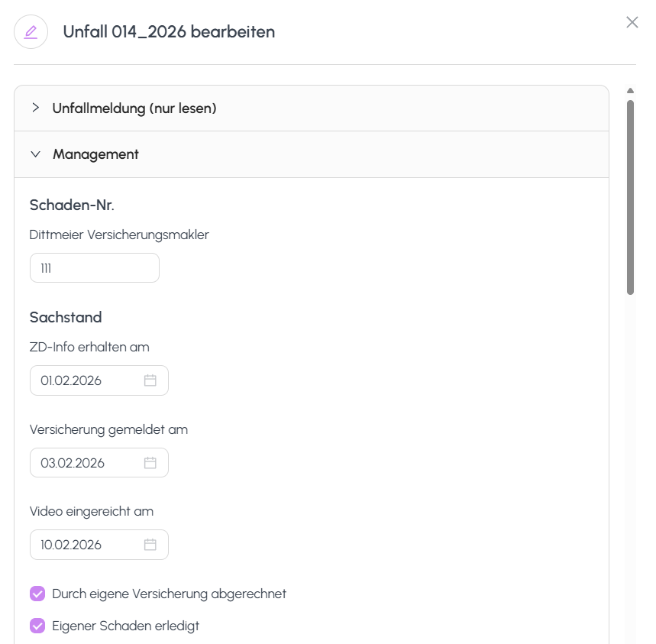
Task: Open calendar picker for ZD-Info erhalten am
Action: tap(150, 380)
